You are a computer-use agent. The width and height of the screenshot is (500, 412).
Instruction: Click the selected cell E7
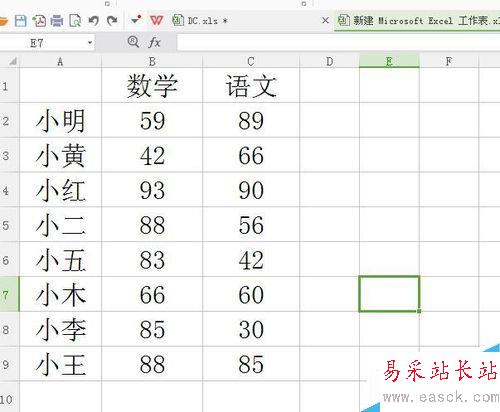tap(389, 294)
